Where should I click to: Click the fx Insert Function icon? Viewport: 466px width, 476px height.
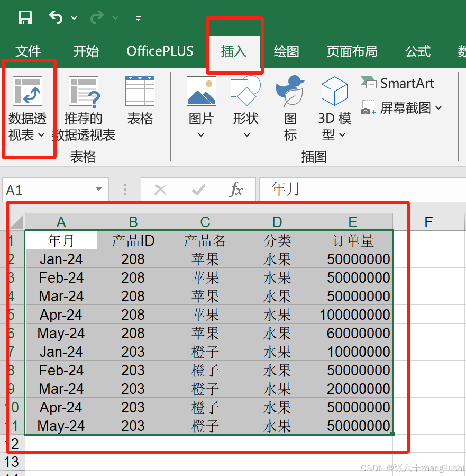(236, 190)
